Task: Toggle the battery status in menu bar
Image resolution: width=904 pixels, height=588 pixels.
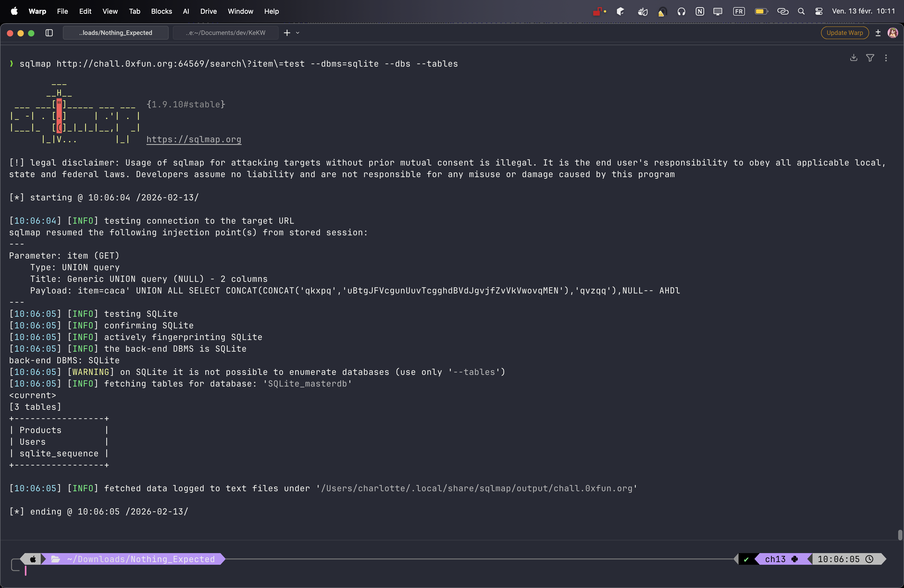Action: point(761,11)
